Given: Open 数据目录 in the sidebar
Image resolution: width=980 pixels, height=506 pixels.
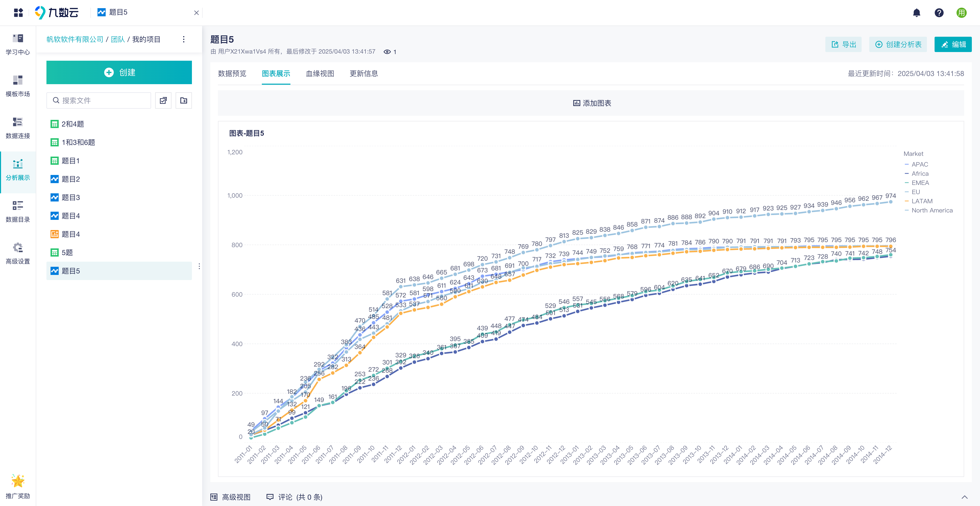Looking at the screenshot, I should (x=18, y=212).
